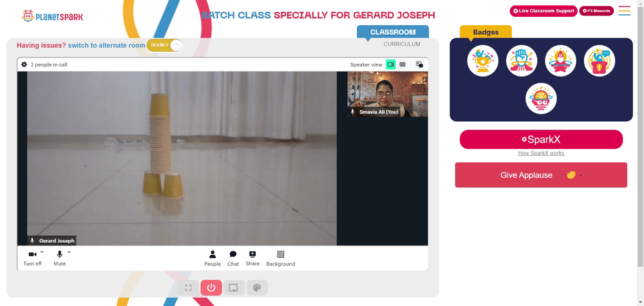This screenshot has width=644, height=306.
Task: Select the brain lightbulb badge
Action: point(541,99)
